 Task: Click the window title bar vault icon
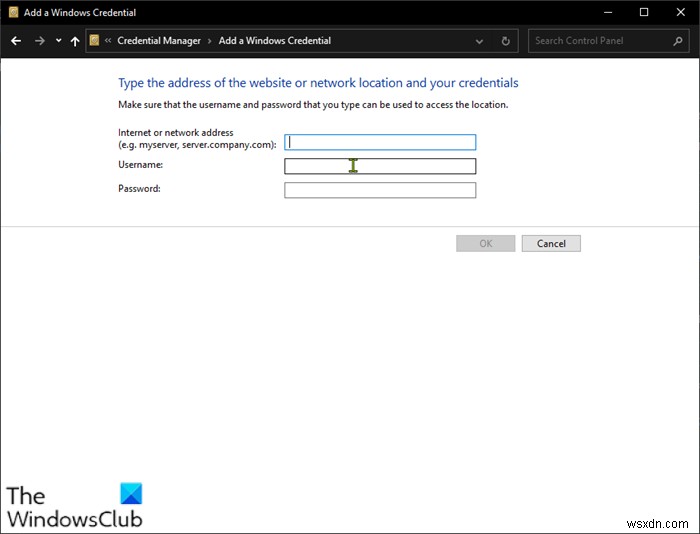(x=13, y=12)
